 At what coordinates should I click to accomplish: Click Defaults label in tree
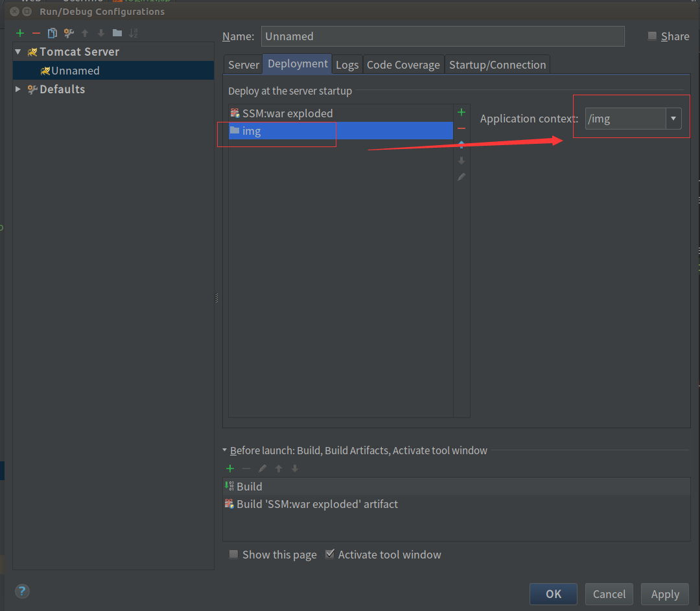click(x=62, y=89)
